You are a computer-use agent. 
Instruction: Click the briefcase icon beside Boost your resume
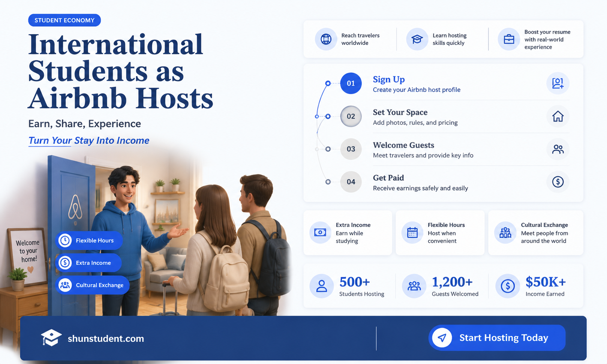509,39
